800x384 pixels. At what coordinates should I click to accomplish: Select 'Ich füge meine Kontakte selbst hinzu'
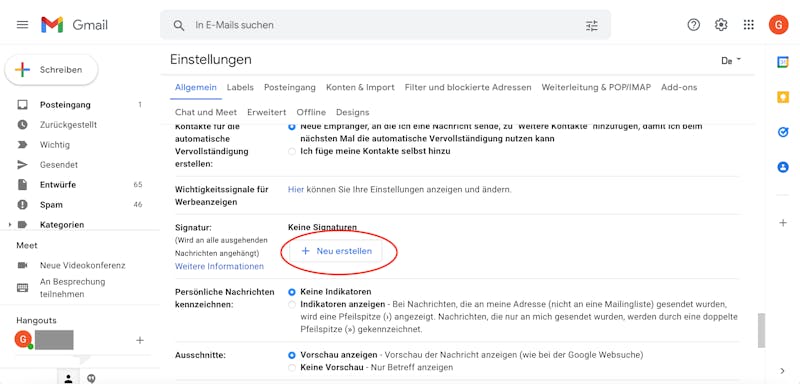292,151
